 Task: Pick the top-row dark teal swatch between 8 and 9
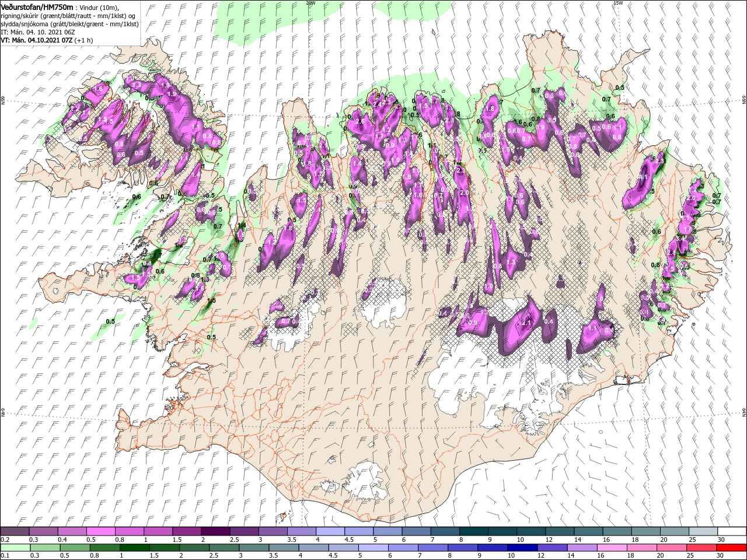pyautogui.click(x=473, y=531)
